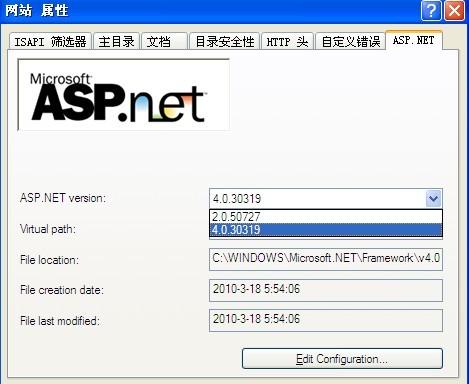The image size is (469, 384).
Task: Click the ASP.NET version dropdown arrow
Action: click(433, 199)
